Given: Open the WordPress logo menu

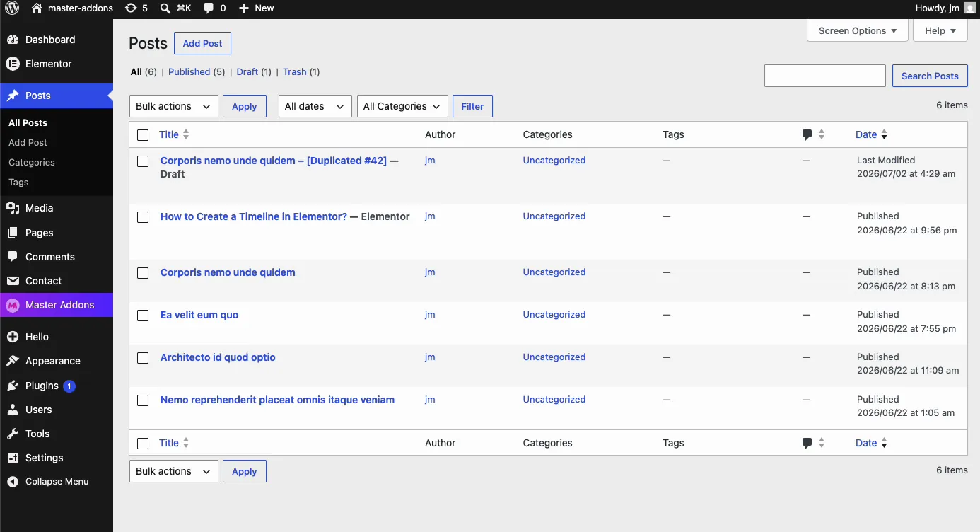Looking at the screenshot, I should (12, 8).
